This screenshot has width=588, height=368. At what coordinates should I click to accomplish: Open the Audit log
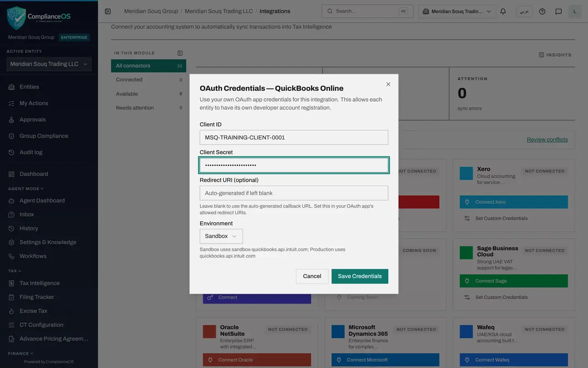coord(31,152)
